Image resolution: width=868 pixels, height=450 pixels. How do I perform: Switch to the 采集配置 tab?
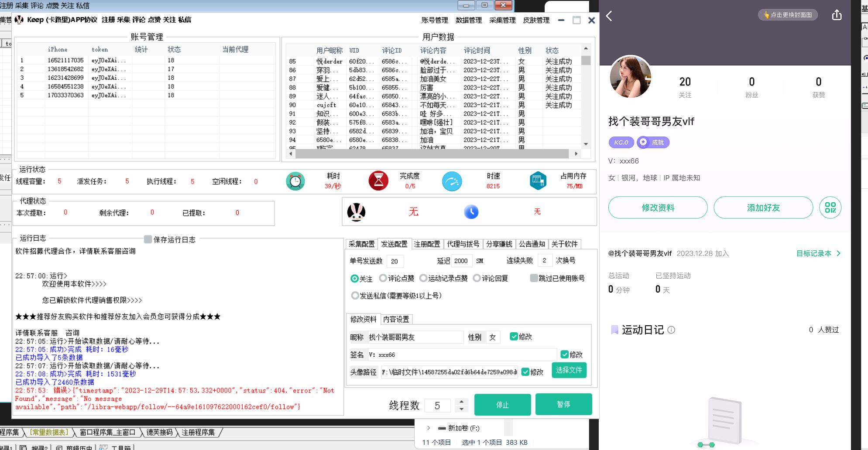361,244
